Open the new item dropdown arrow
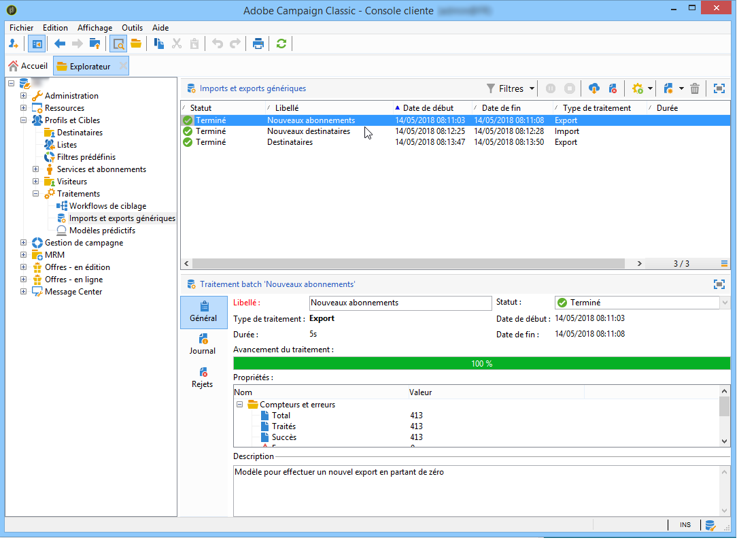Image resolution: width=756 pixels, height=557 pixels. [681, 88]
